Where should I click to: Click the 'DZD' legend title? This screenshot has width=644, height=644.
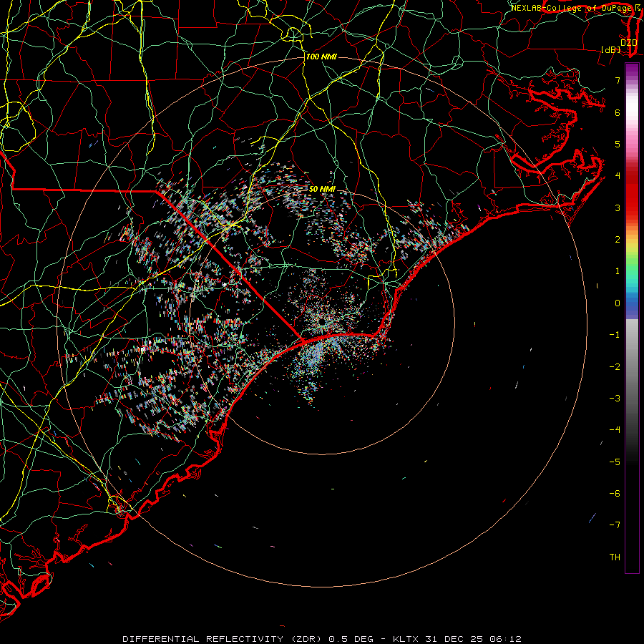pos(628,43)
